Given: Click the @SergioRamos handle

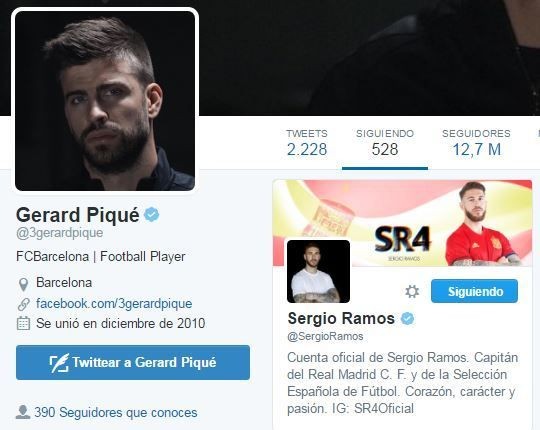Looking at the screenshot, I should click(325, 336).
